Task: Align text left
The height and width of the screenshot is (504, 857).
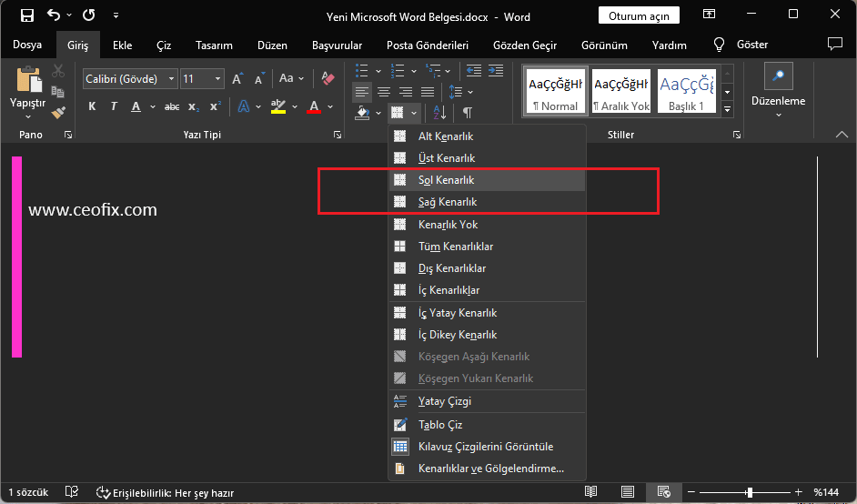Action: [x=362, y=92]
